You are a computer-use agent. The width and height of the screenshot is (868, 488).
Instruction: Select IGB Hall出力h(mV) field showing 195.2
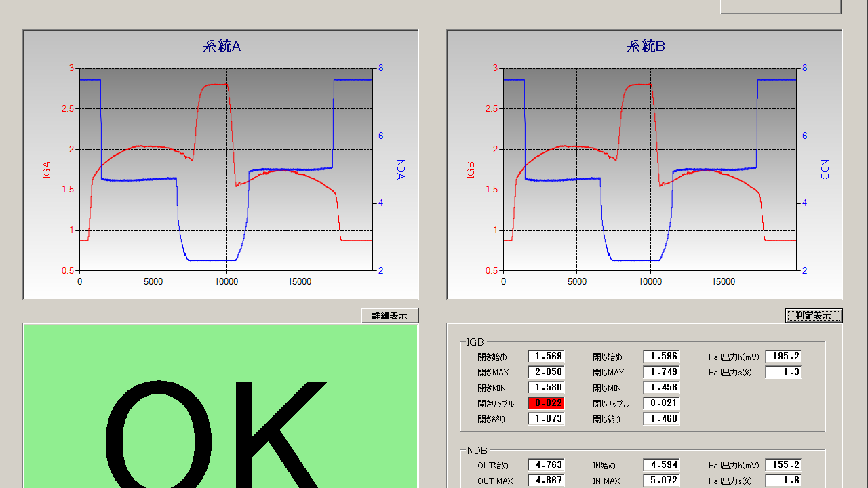coord(783,357)
